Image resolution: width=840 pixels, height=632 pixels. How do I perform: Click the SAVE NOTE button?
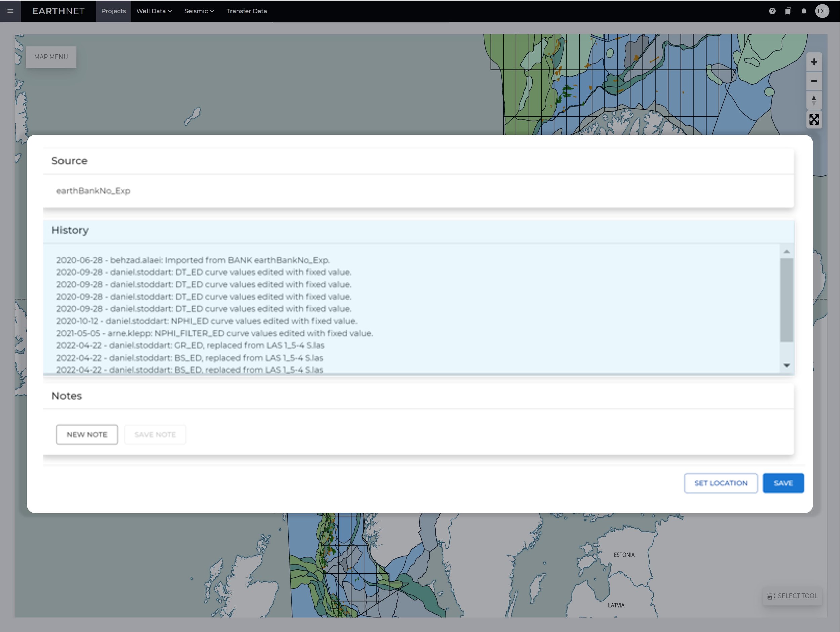(x=155, y=434)
